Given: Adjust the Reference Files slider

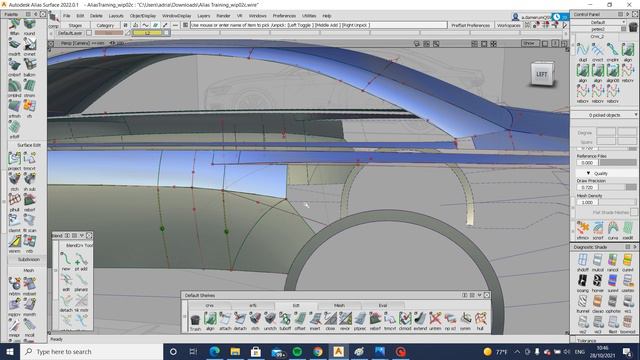Looking at the screenshot, I should [617, 162].
